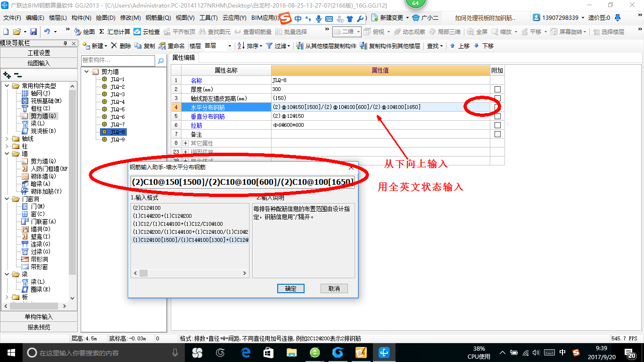Select 圈梁(E) in navigation tree
The image size is (644, 362).
pyautogui.click(x=36, y=289)
